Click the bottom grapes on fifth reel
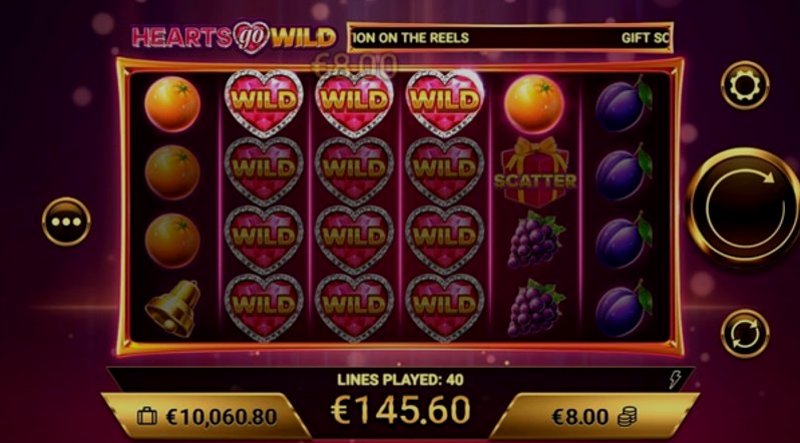Screen dimensions: 800x443 point(535,308)
